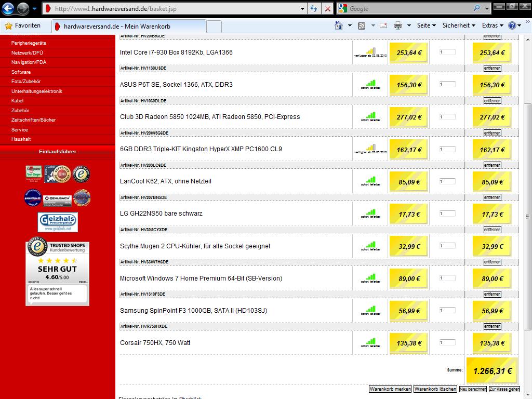
Task: Open the Sicherheit menu
Action: pos(459,25)
